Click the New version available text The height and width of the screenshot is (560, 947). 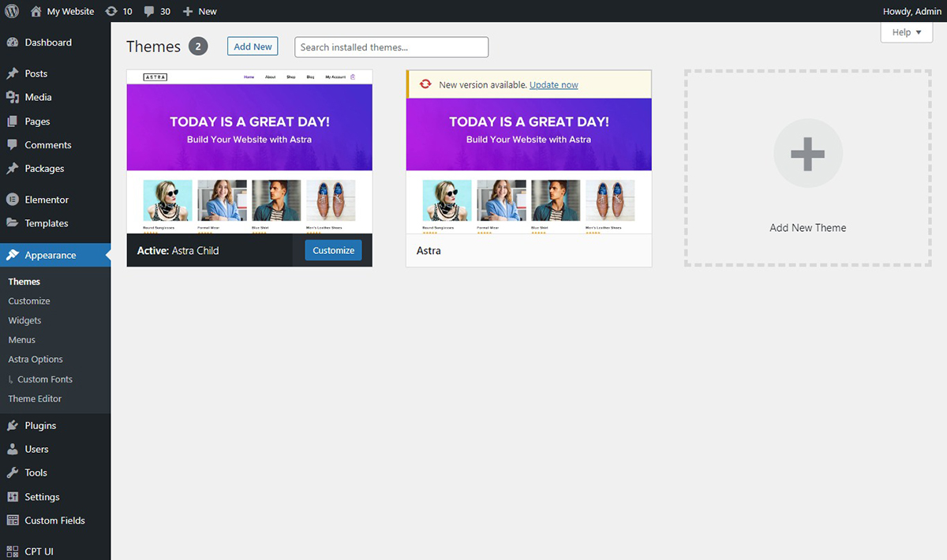[483, 84]
